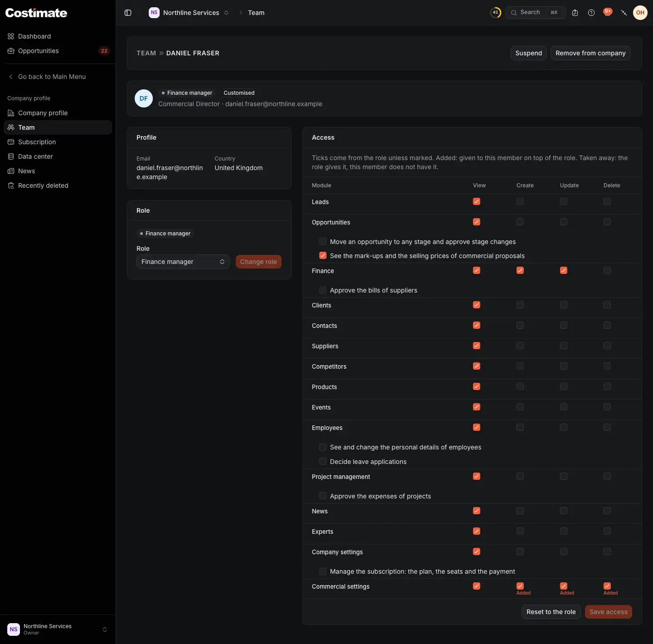
Task: Uncheck View permission for Opportunities
Action: (477, 222)
